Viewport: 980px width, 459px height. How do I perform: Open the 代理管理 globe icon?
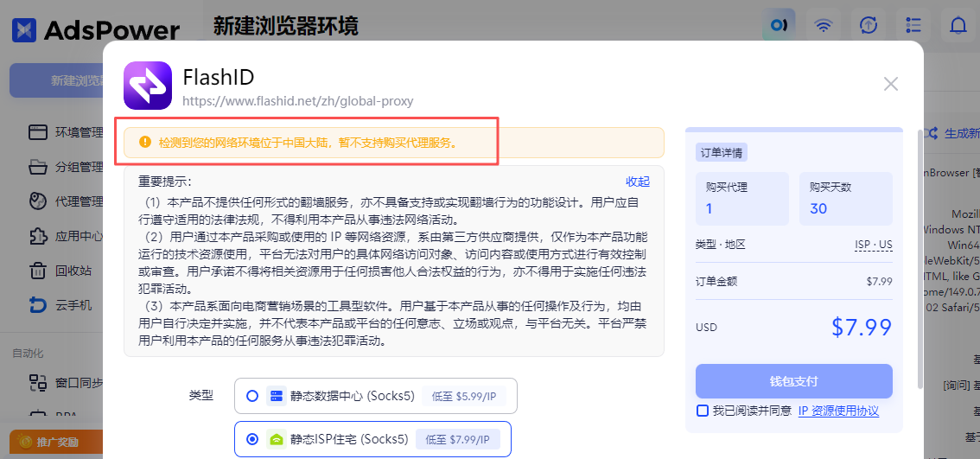coord(38,201)
